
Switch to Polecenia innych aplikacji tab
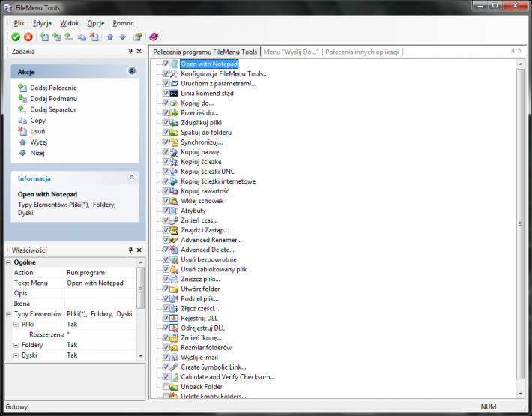pos(362,52)
